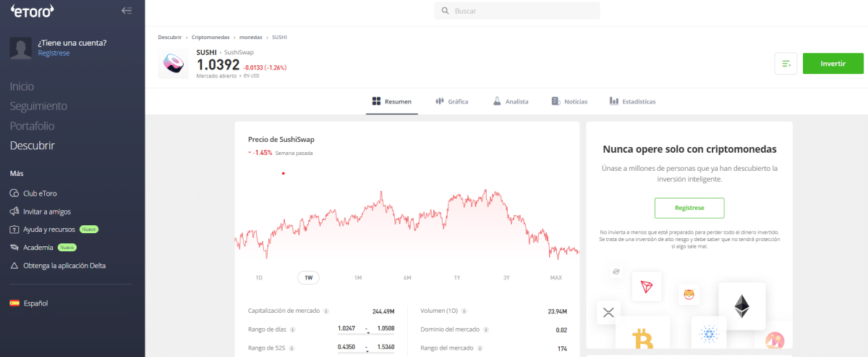The image size is (868, 357).
Task: Open Ayuda y recursos
Action: (x=49, y=230)
